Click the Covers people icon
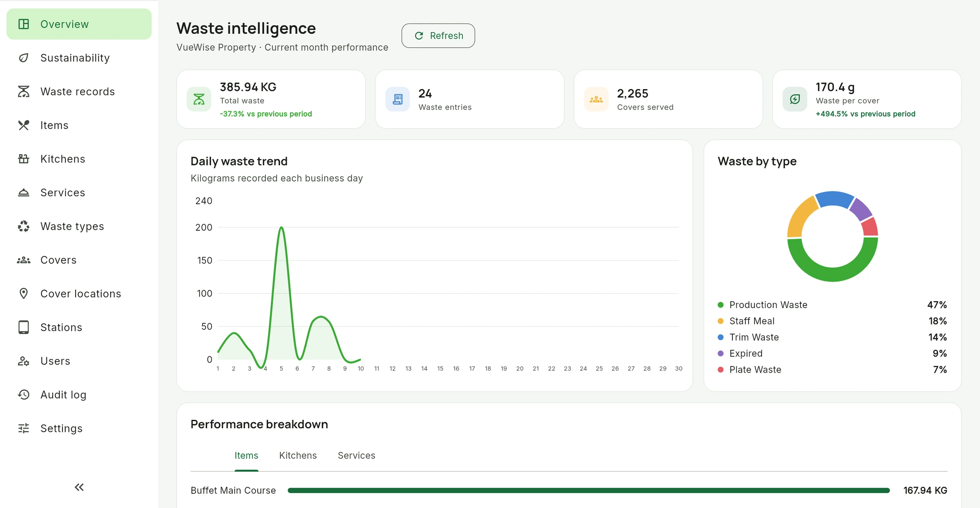The width and height of the screenshot is (980, 508). [x=24, y=260]
